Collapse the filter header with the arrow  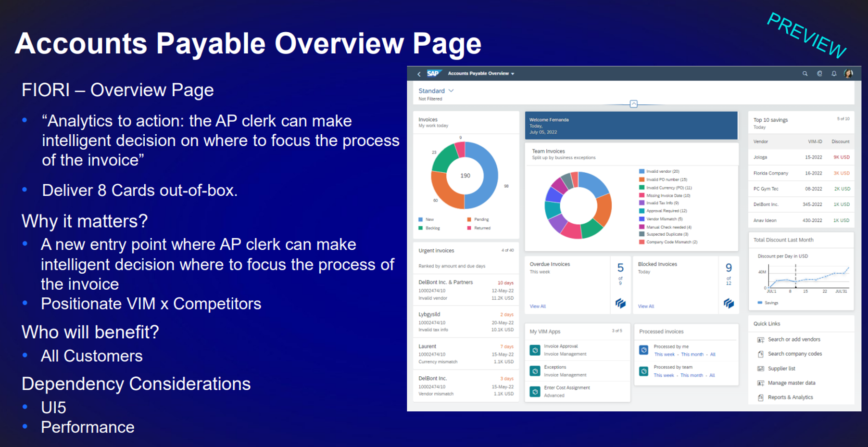(x=634, y=104)
